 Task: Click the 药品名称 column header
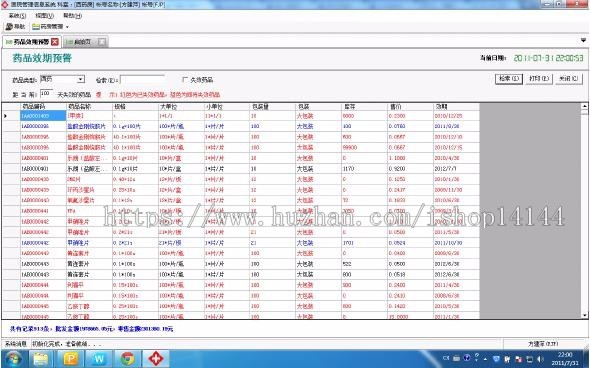[89, 107]
